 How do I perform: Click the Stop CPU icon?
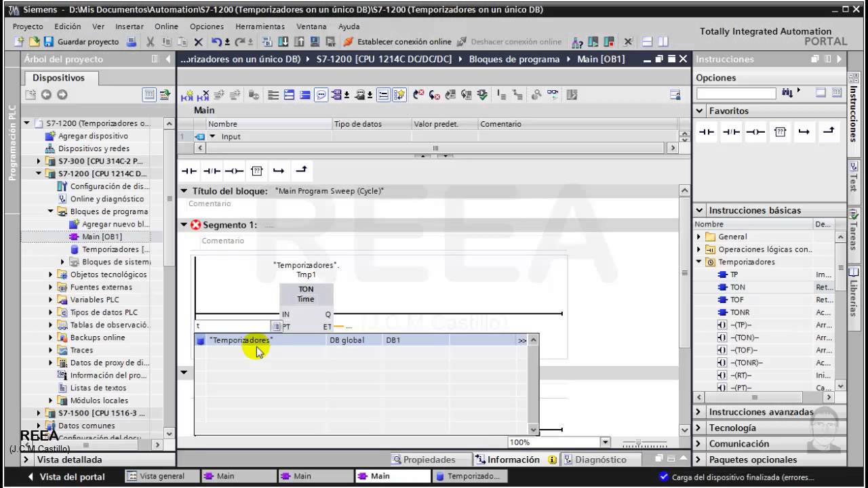609,42
